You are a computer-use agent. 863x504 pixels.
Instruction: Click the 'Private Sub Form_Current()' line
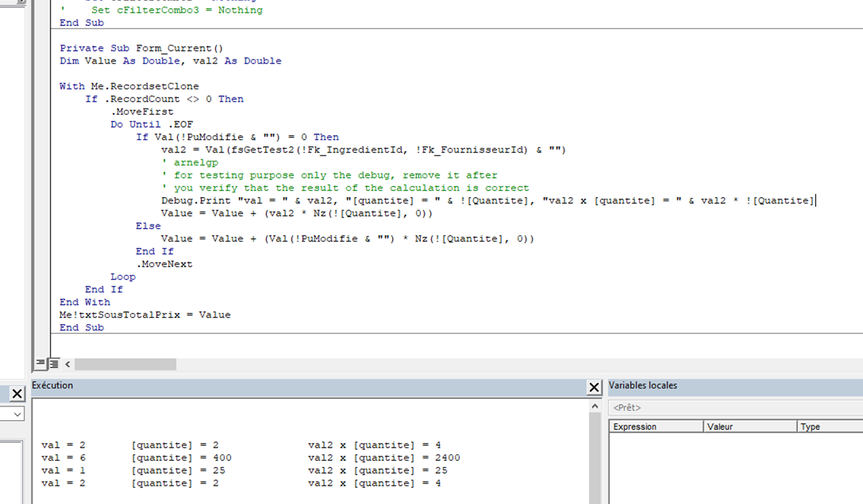coord(141,48)
